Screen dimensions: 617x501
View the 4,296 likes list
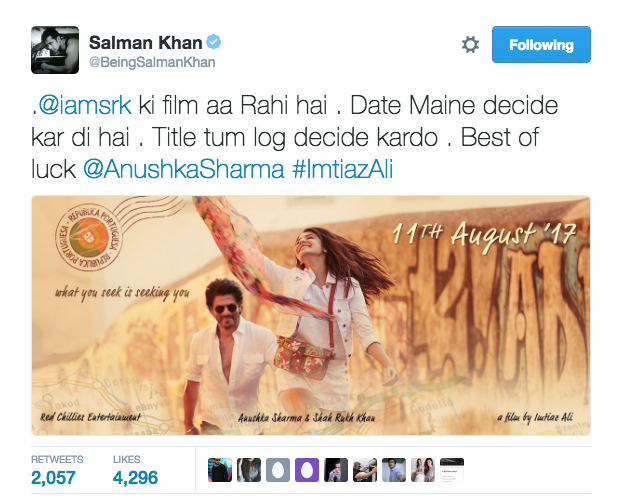[135, 470]
